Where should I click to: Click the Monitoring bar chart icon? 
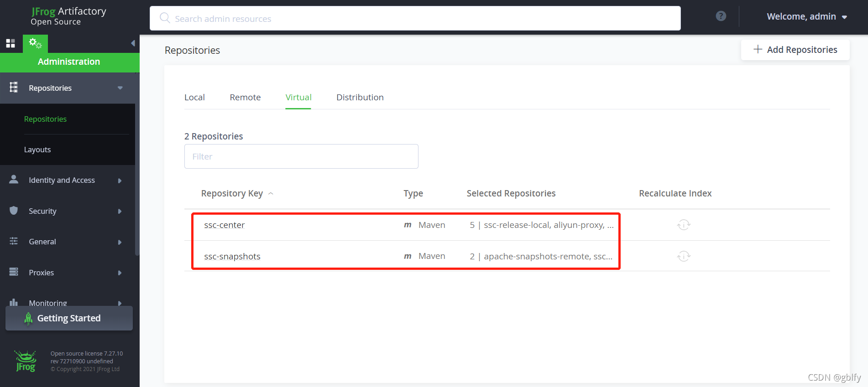coord(14,302)
